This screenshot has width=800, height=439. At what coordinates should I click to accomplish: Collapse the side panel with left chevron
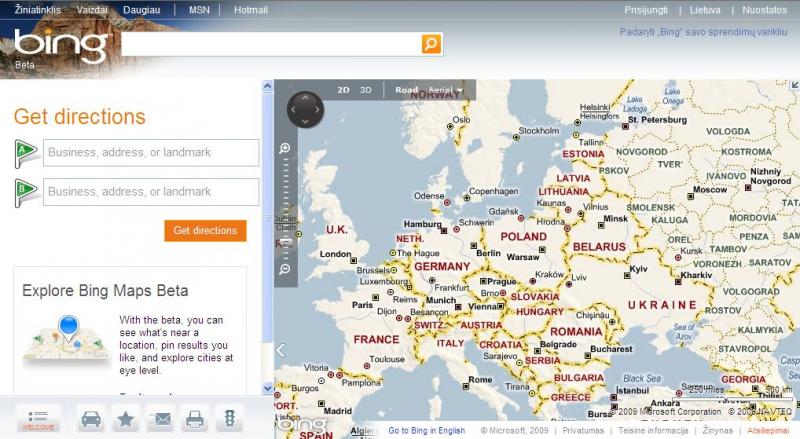click(x=281, y=350)
